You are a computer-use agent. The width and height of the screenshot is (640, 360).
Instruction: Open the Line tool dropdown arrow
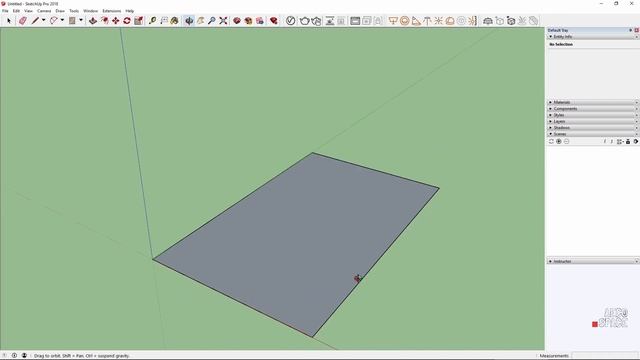pos(43,20)
